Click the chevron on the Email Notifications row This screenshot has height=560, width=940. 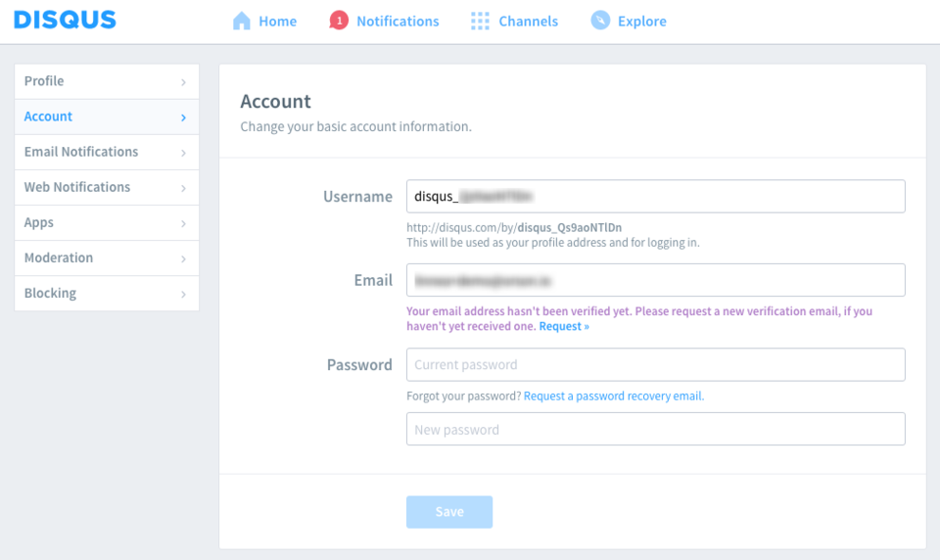[x=183, y=153]
